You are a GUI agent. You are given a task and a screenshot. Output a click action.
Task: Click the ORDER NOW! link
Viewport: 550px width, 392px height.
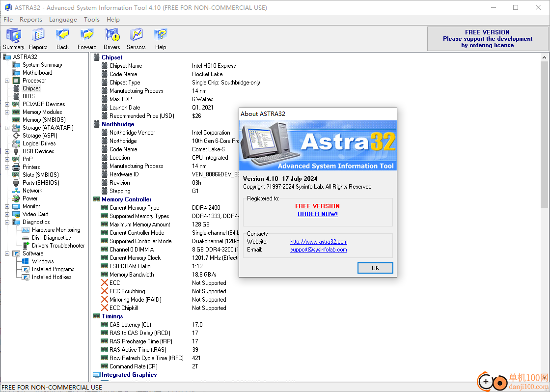click(317, 214)
